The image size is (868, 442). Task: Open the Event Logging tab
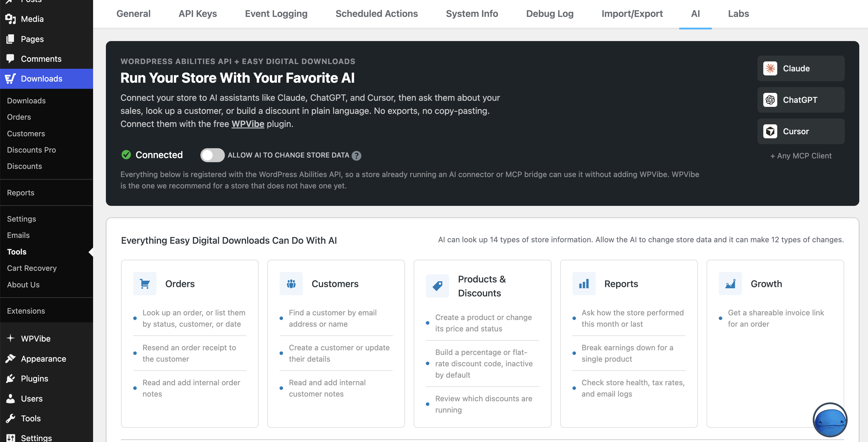click(x=276, y=13)
